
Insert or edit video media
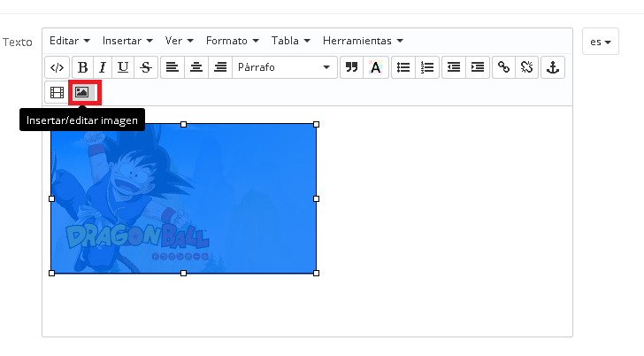tap(57, 92)
